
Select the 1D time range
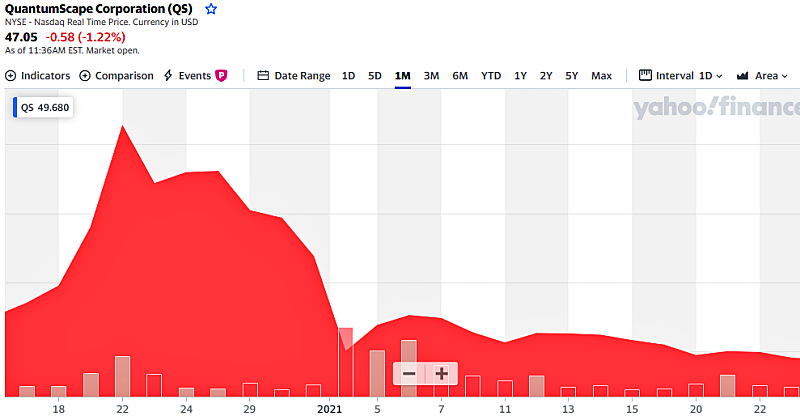coord(348,76)
